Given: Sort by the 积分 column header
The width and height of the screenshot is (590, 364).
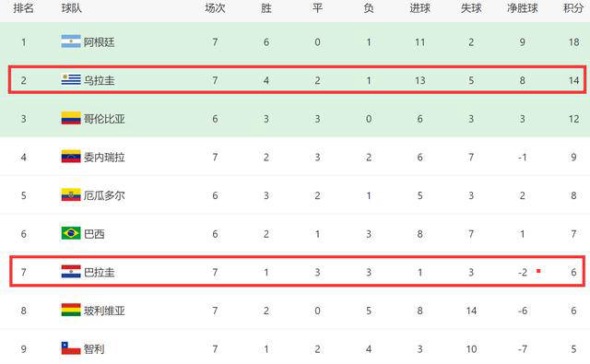Looking at the screenshot, I should tap(573, 8).
